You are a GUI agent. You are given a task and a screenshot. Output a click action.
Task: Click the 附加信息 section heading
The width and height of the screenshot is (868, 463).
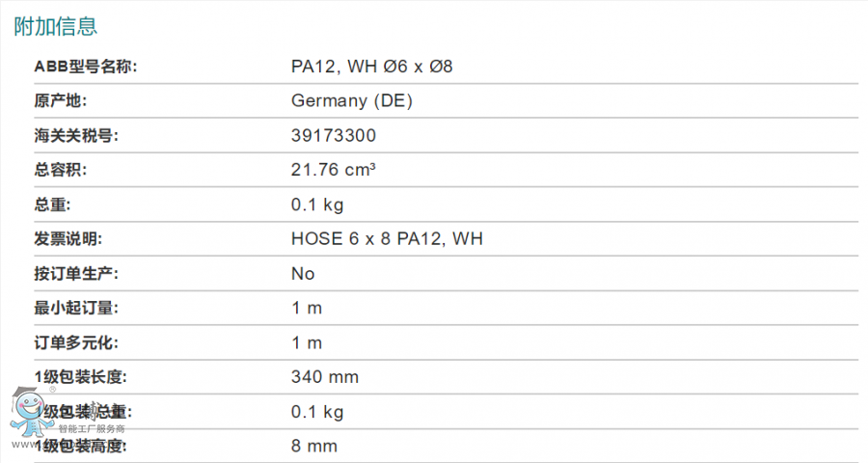[55, 26]
